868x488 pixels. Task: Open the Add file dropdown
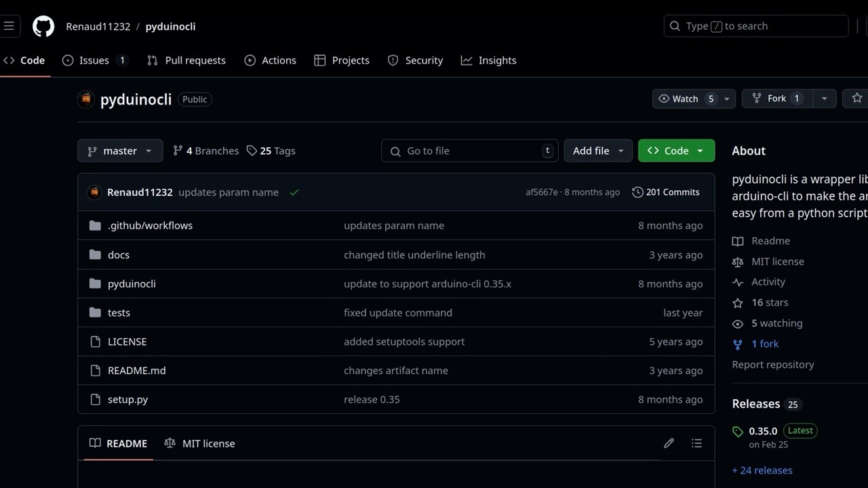(x=598, y=150)
